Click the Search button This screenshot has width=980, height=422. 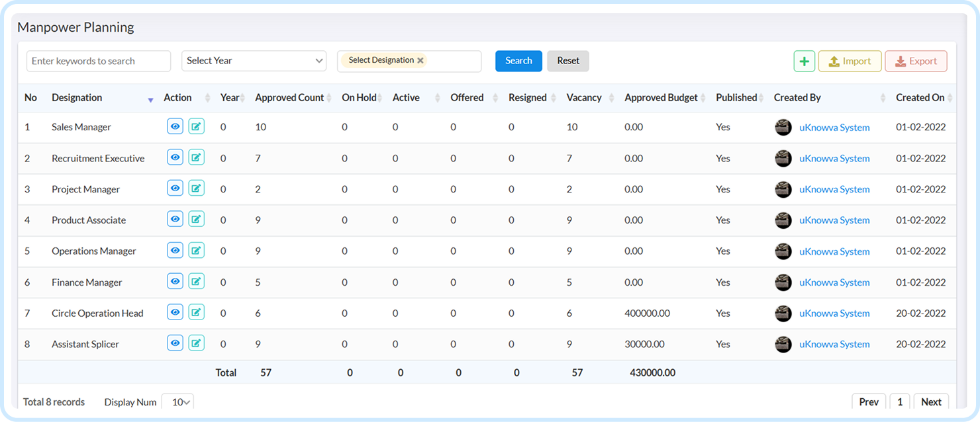coord(518,61)
